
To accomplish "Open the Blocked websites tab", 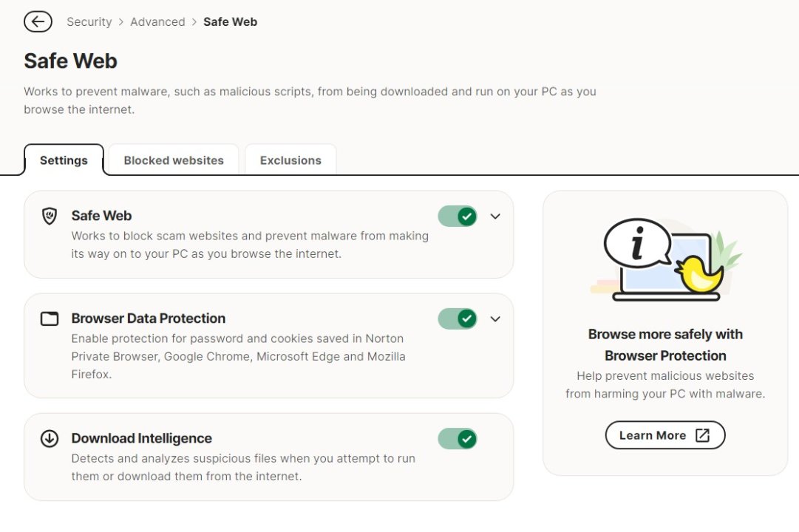I will point(174,160).
